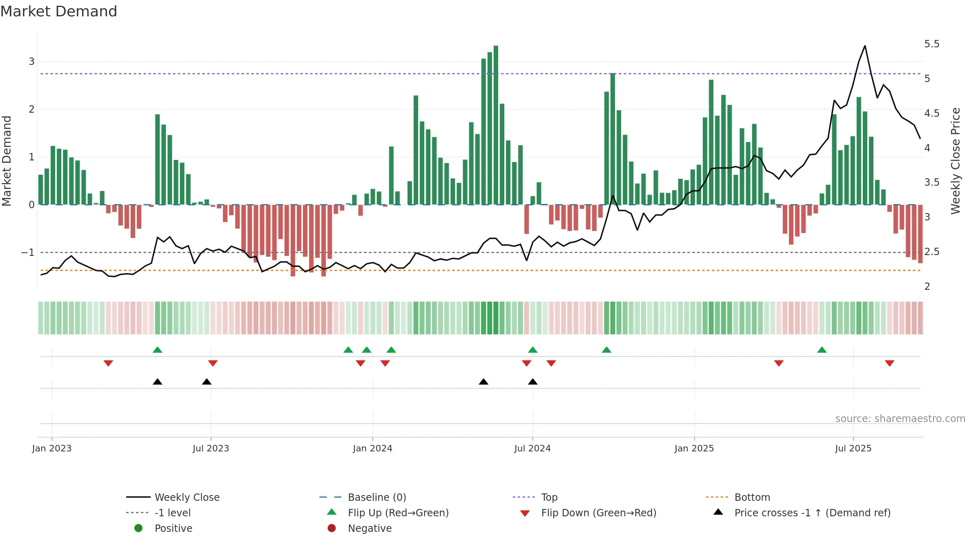Click the last red Flip Down marker after Jul 2025
This screenshot has width=980, height=551.
tap(890, 363)
